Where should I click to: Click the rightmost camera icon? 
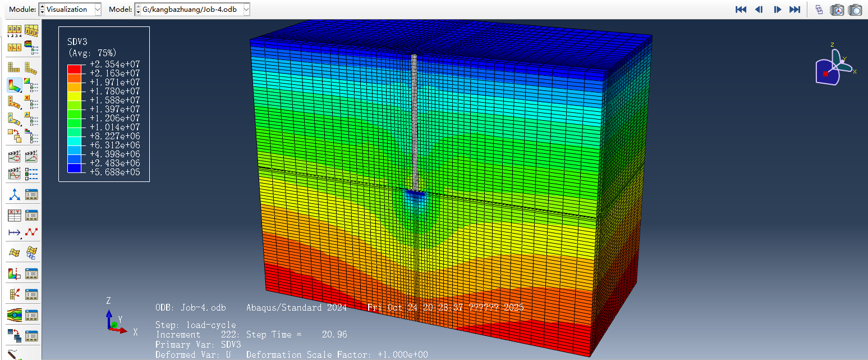coord(855,10)
